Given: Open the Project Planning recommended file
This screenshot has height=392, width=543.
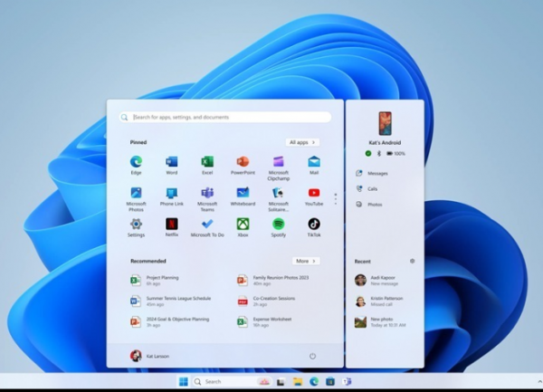Looking at the screenshot, I should [155, 280].
